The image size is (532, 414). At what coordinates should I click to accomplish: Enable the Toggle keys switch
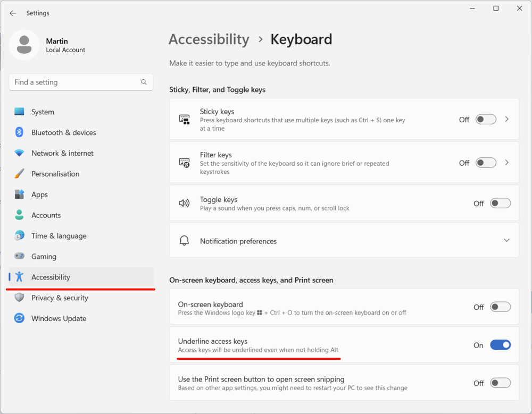[x=500, y=203]
